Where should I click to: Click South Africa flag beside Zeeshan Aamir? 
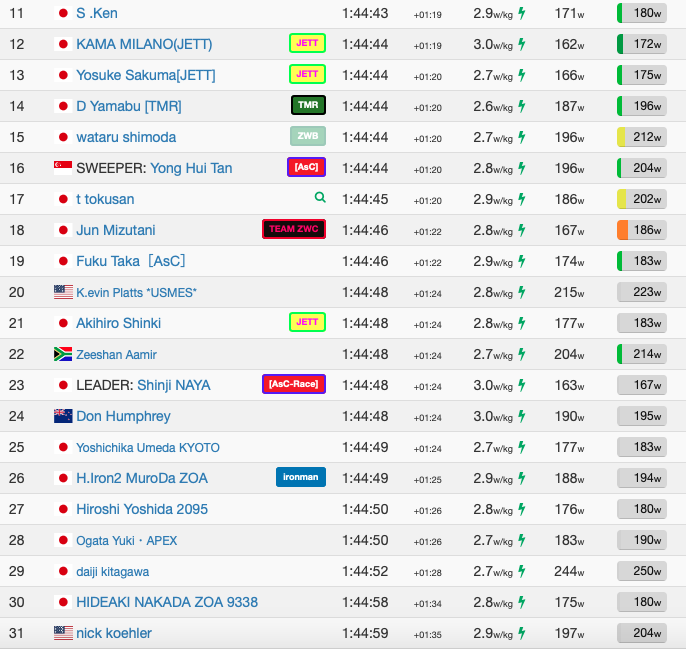point(63,354)
